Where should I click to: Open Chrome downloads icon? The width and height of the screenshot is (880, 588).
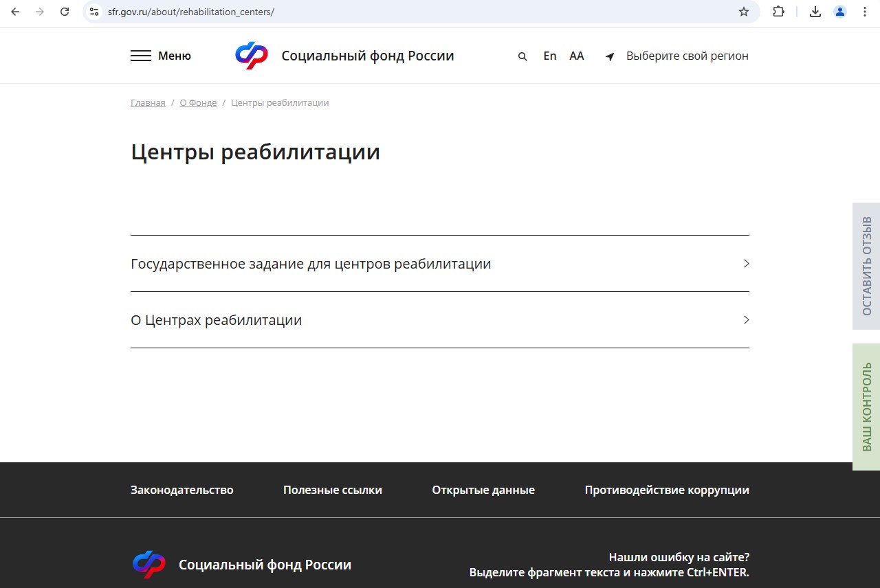click(x=815, y=12)
